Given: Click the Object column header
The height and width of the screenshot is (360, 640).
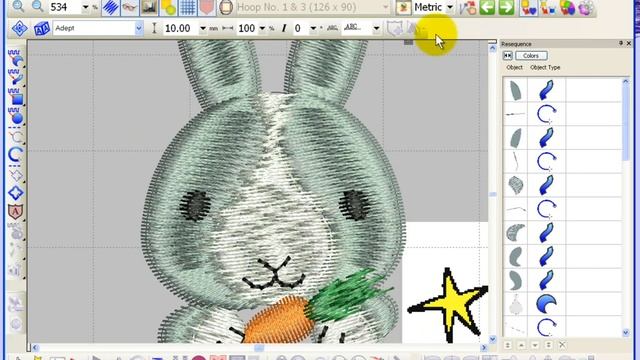Looking at the screenshot, I should (514, 67).
